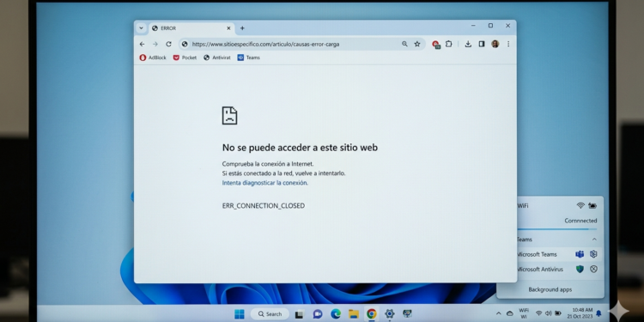Collapse the Teams section chevron

tap(594, 240)
